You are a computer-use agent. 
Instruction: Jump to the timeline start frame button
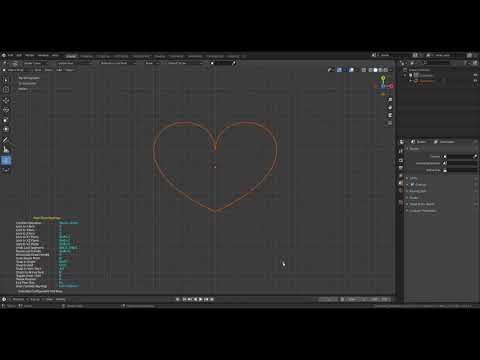pos(184,299)
